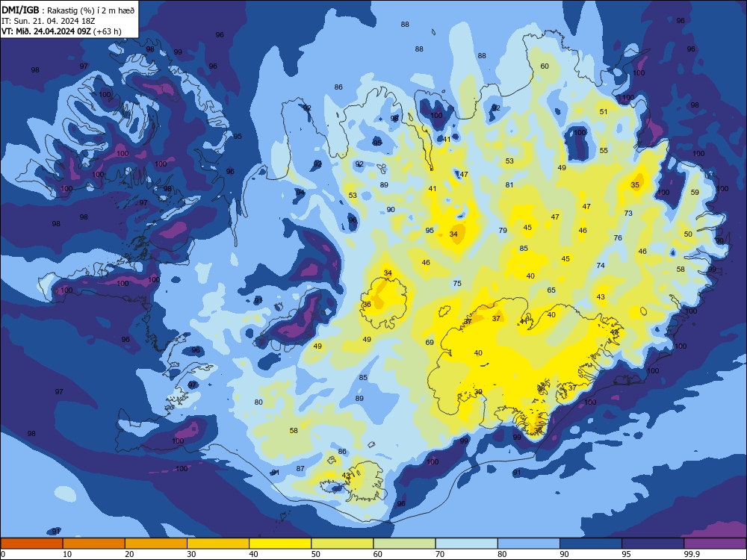Viewport: 747px width, 560px height.
Task: Click the 'IT: Sun. 21. 04. 2024 18Z' line
Action: (48, 21)
